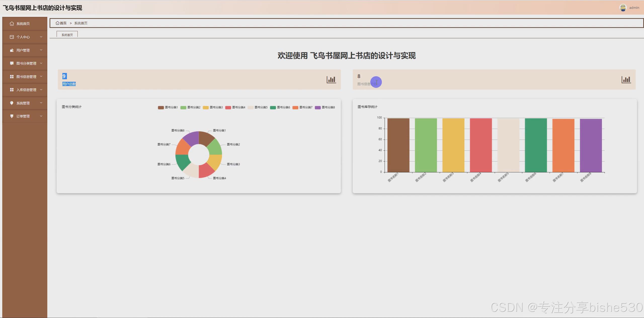Open the 订单管理 menu label

click(x=23, y=116)
